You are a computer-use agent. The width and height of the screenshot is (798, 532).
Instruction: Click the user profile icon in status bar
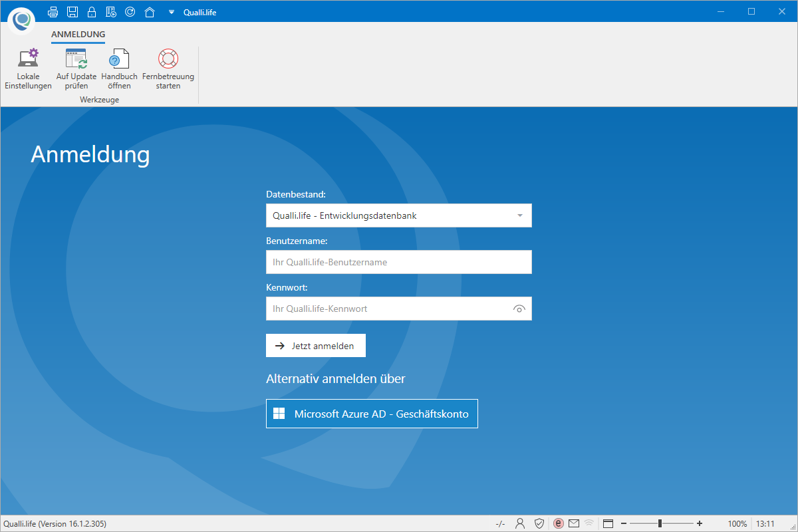[521, 523]
